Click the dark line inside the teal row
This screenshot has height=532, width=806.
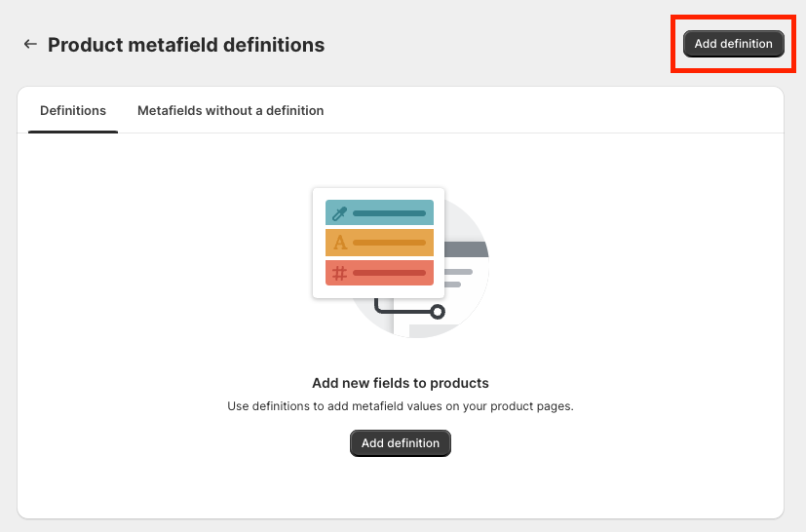click(389, 213)
